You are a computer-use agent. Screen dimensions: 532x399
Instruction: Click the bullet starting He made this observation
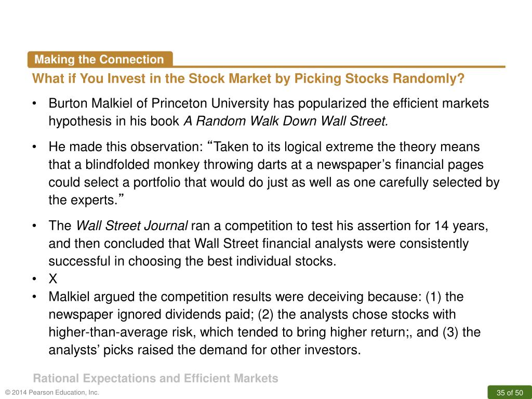pos(274,174)
